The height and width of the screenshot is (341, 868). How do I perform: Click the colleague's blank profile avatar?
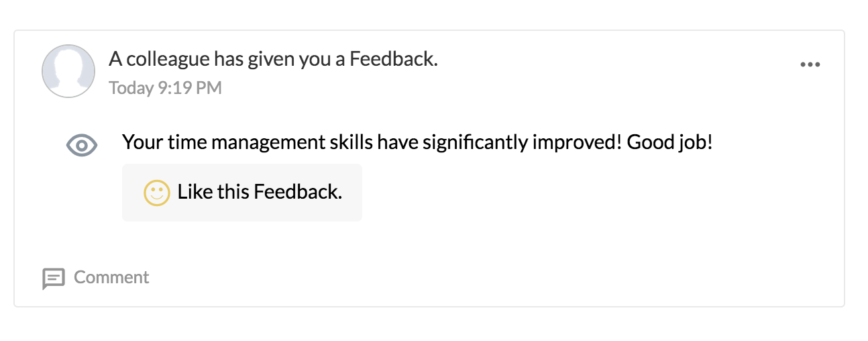68,71
